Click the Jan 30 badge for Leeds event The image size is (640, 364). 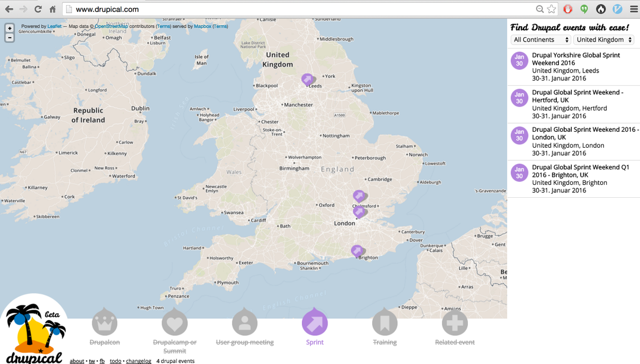pyautogui.click(x=519, y=60)
